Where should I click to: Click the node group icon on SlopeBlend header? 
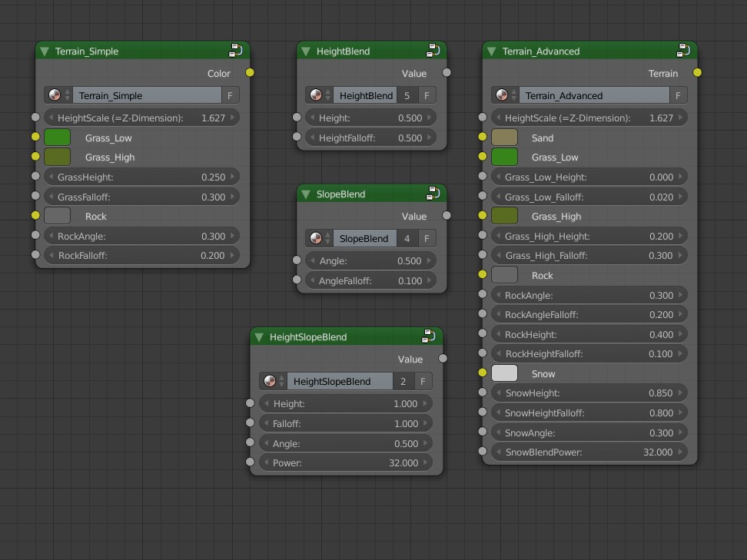(x=433, y=194)
